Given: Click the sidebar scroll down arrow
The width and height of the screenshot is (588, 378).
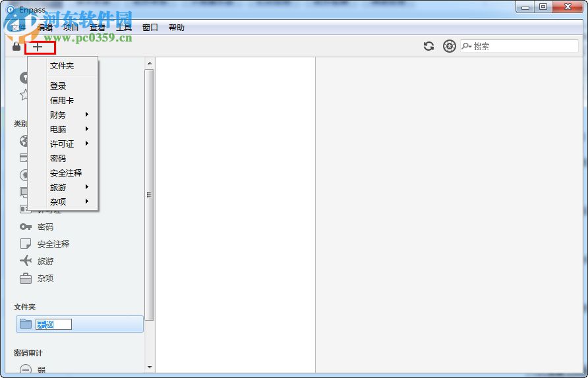Looking at the screenshot, I should pyautogui.click(x=150, y=367).
